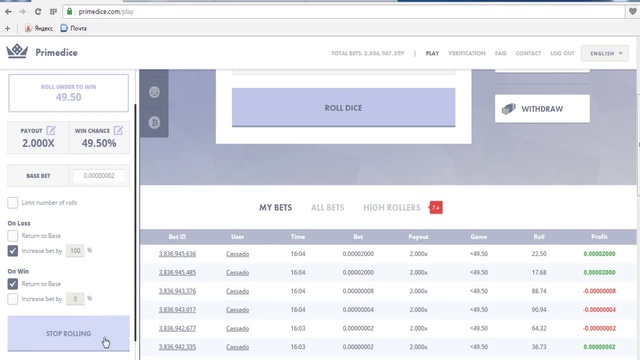Click LOG OUT
Image resolution: width=640 pixels, height=360 pixels.
(x=562, y=53)
